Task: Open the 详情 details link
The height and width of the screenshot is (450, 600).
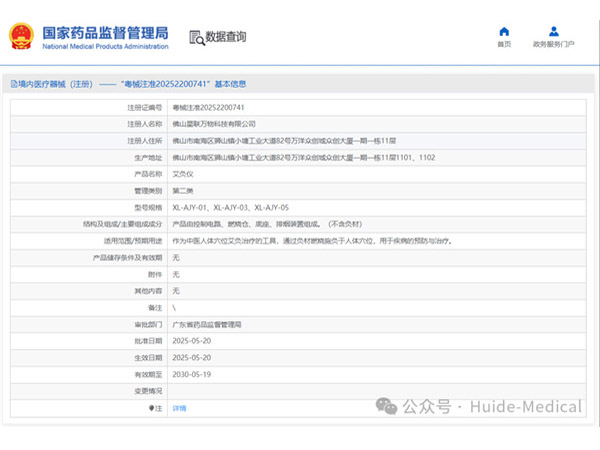Action: coord(179,408)
